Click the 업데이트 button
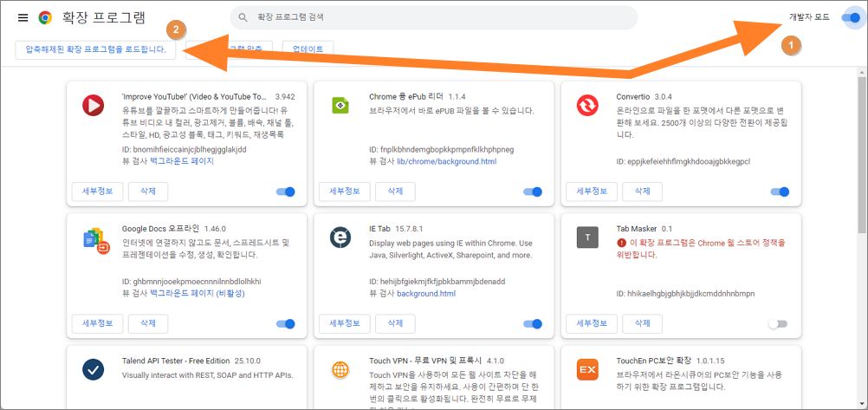This screenshot has width=868, height=410. [x=308, y=49]
